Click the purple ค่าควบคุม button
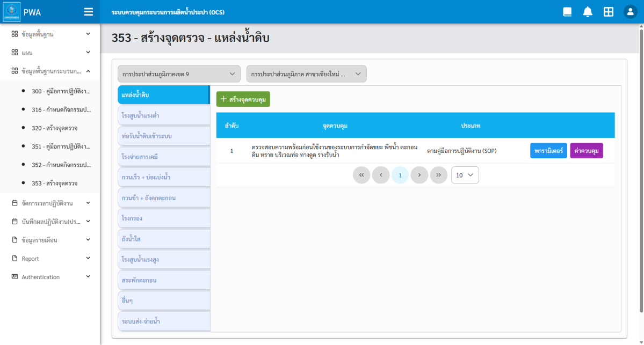The width and height of the screenshot is (644, 345). 587,151
